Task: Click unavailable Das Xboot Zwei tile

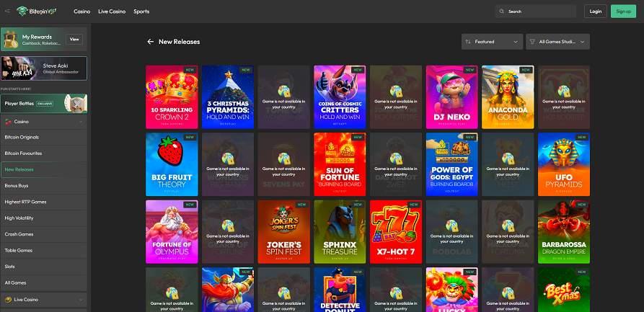Action: click(x=396, y=164)
